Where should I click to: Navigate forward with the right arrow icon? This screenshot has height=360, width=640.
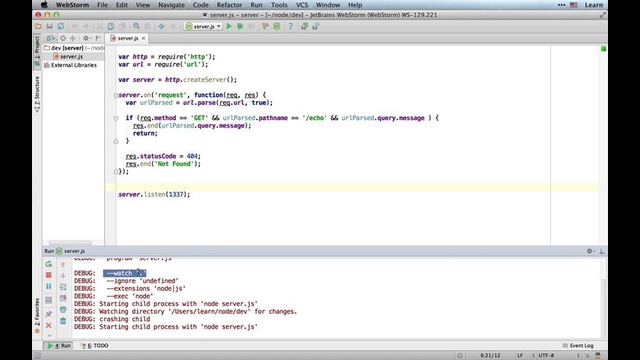pos(173,26)
